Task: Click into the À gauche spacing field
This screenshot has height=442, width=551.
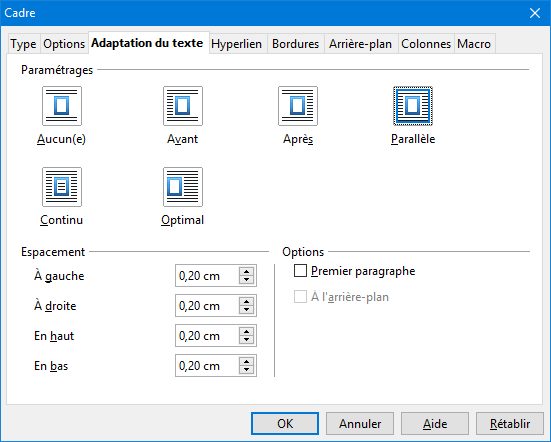Action: 207,276
